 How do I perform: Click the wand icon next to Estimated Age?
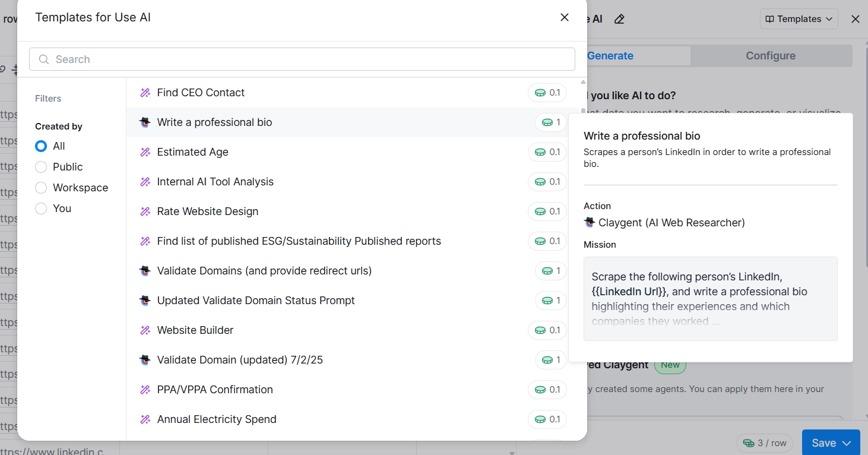pos(145,152)
